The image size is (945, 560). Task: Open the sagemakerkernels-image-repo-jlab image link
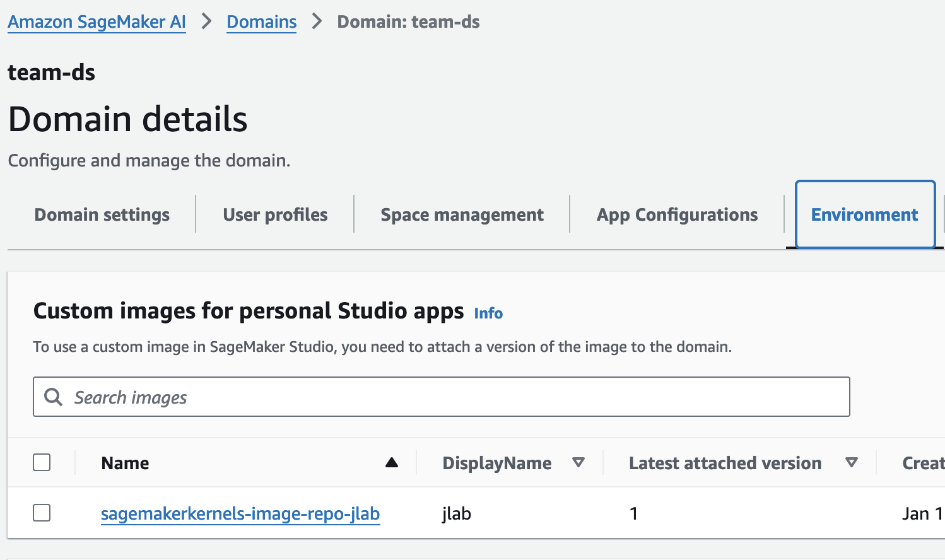coord(240,514)
